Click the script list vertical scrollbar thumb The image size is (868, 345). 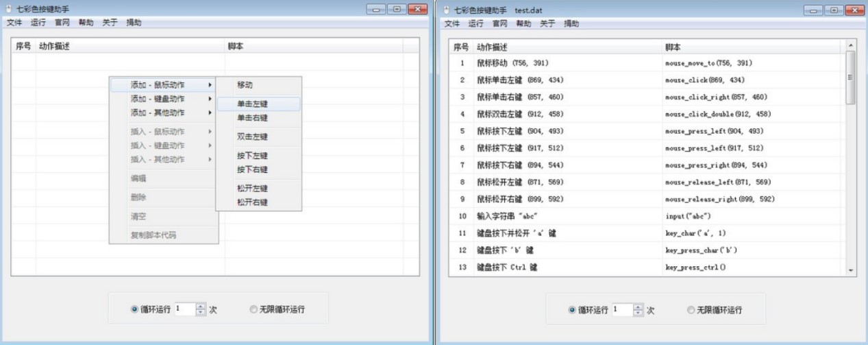click(851, 78)
